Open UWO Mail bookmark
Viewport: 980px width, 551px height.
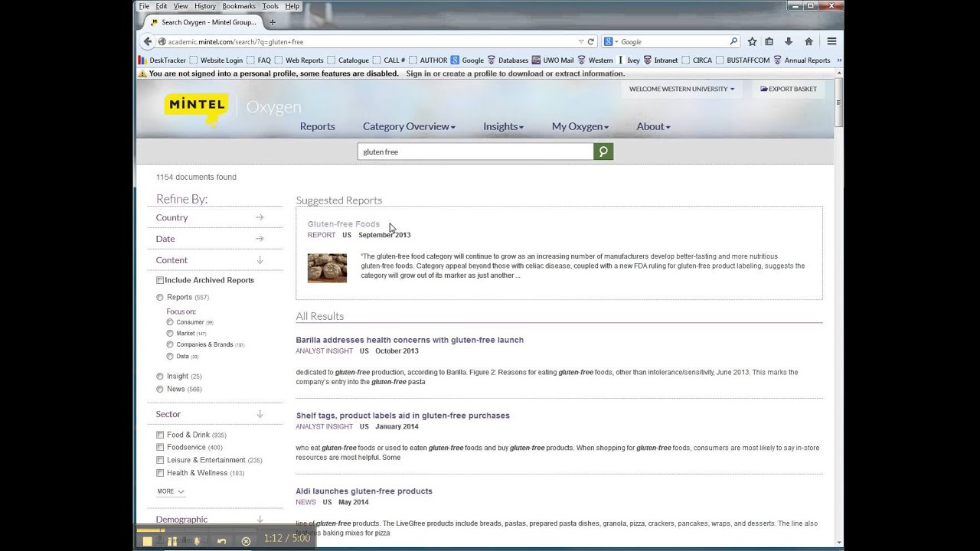[553, 60]
